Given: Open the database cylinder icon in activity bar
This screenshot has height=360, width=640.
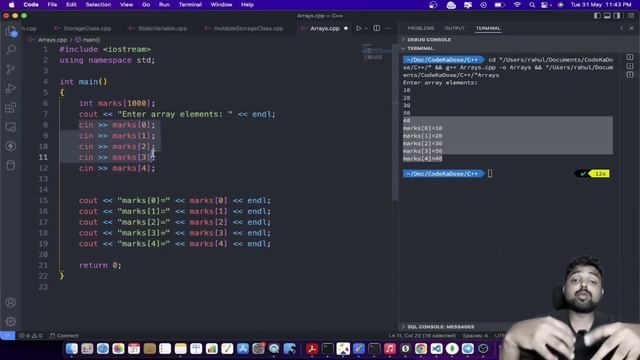Looking at the screenshot, I should tap(11, 165).
